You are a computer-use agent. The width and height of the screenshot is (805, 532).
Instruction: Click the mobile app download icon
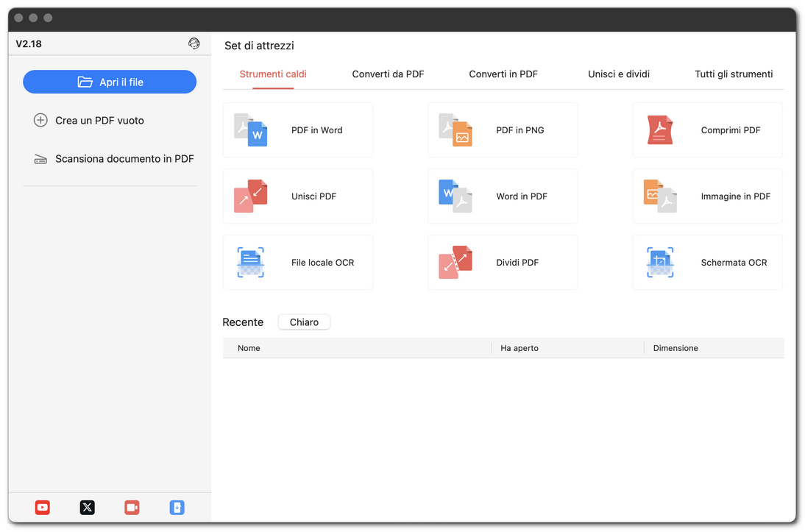click(177, 507)
